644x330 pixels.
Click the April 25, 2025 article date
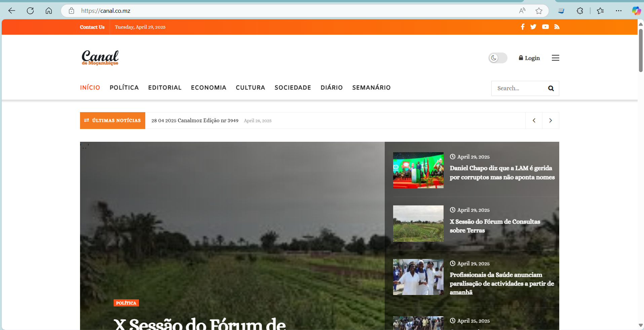(x=473, y=321)
